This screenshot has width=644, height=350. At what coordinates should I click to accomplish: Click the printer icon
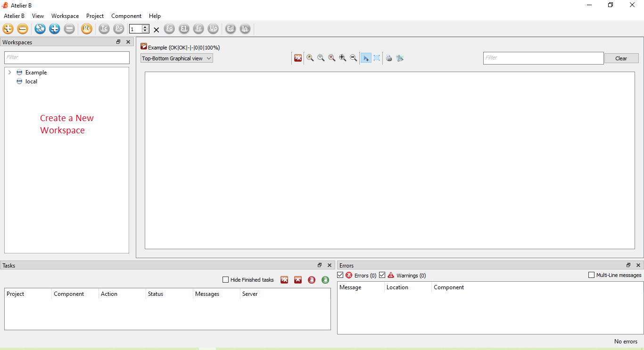click(x=389, y=58)
